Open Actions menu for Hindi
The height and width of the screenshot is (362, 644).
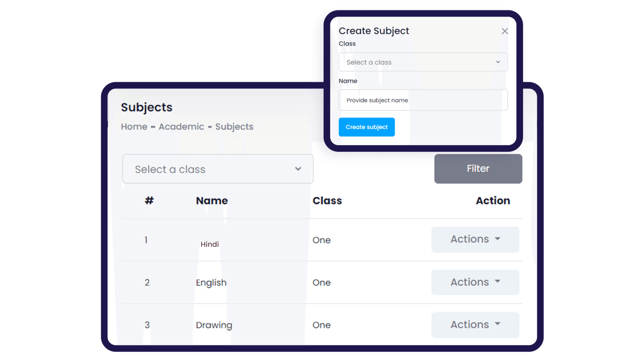(x=475, y=239)
